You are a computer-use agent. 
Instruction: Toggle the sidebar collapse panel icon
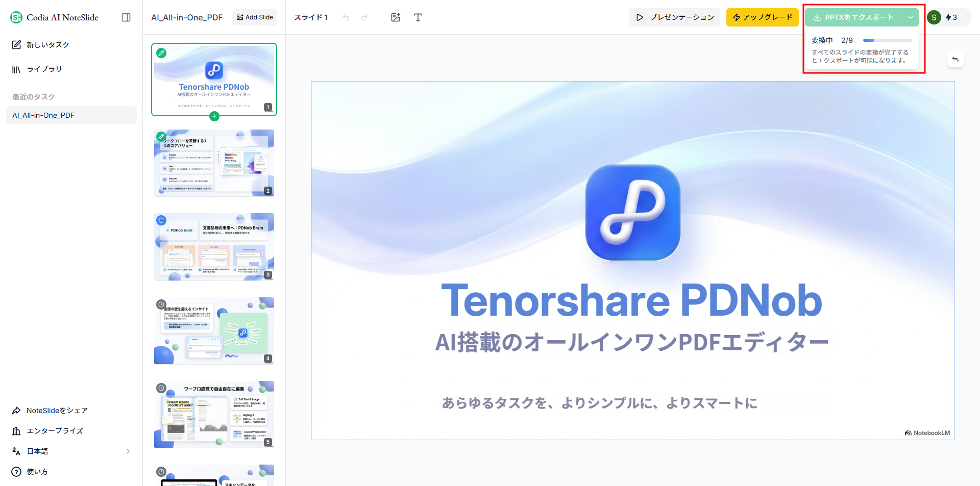[126, 17]
